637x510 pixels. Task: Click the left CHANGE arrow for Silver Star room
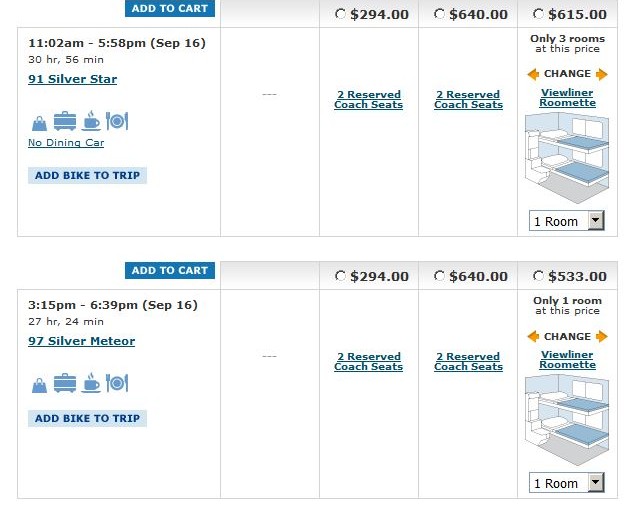click(534, 74)
